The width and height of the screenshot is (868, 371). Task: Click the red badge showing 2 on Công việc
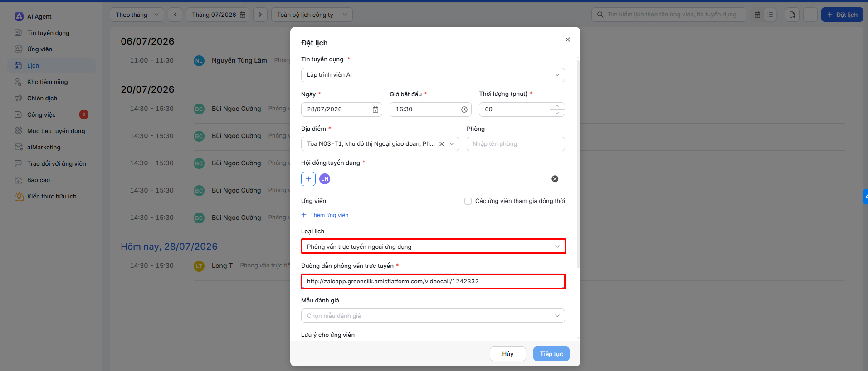click(x=84, y=114)
